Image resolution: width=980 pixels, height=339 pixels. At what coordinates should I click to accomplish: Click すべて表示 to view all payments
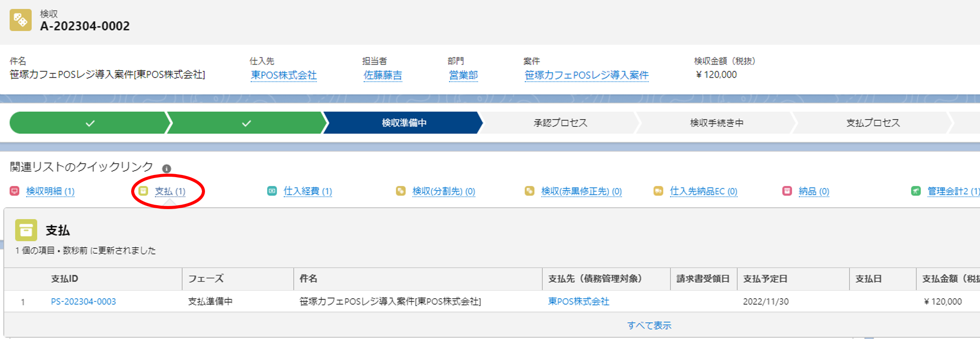(649, 325)
